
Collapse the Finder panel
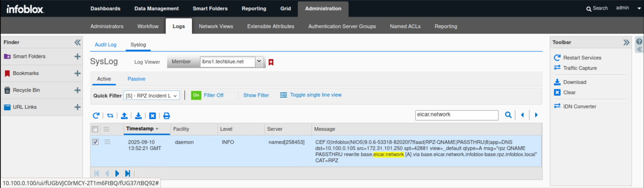click(78, 42)
